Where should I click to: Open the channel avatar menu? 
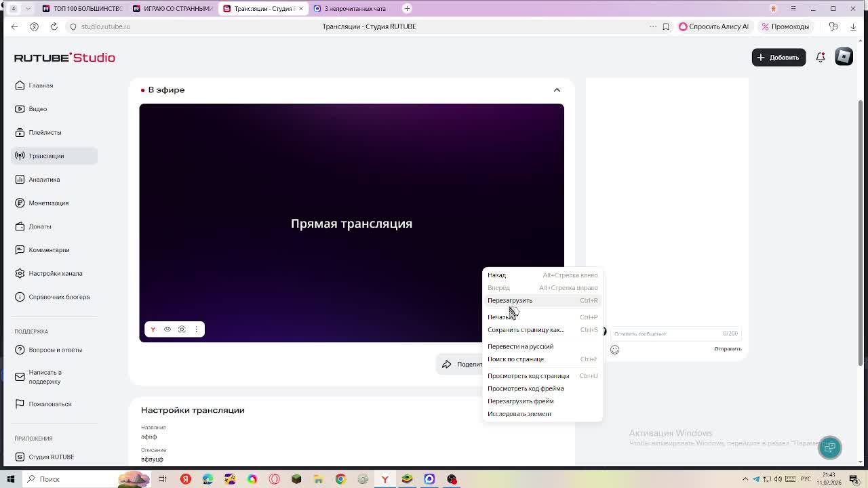click(x=844, y=57)
